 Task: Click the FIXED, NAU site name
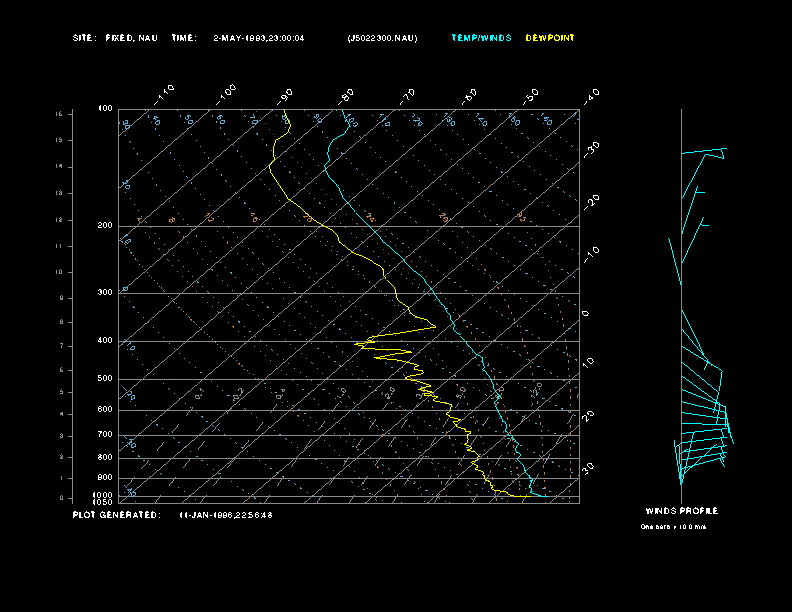131,38
